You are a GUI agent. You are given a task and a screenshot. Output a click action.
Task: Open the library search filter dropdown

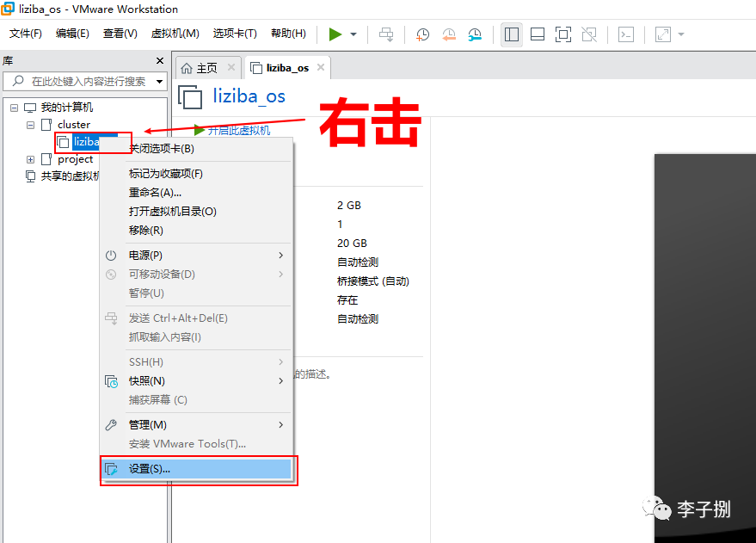(160, 81)
